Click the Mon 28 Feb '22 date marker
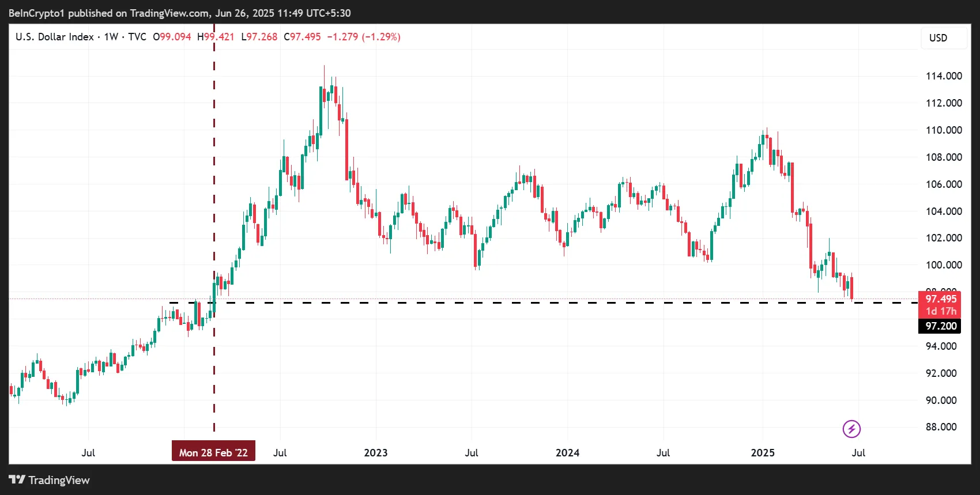This screenshot has height=495, width=980. tap(213, 452)
